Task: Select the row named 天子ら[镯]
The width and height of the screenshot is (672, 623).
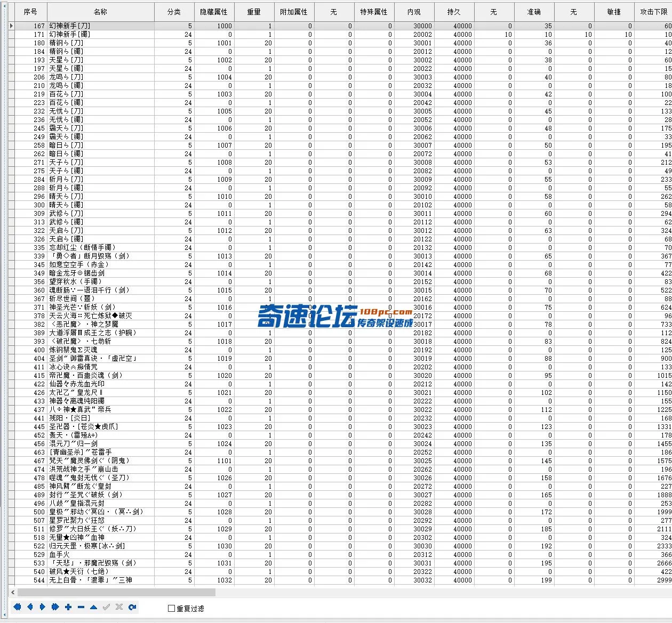Action: click(x=340, y=171)
